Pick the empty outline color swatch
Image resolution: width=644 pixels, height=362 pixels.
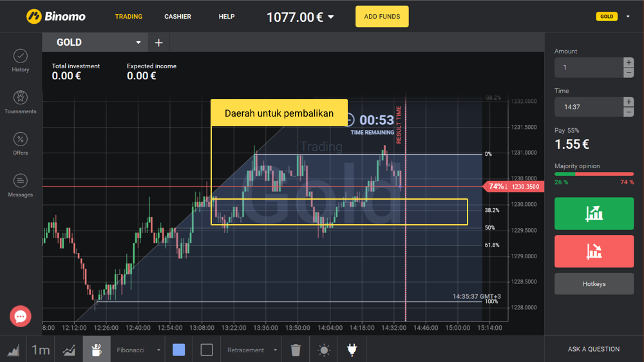(x=207, y=350)
